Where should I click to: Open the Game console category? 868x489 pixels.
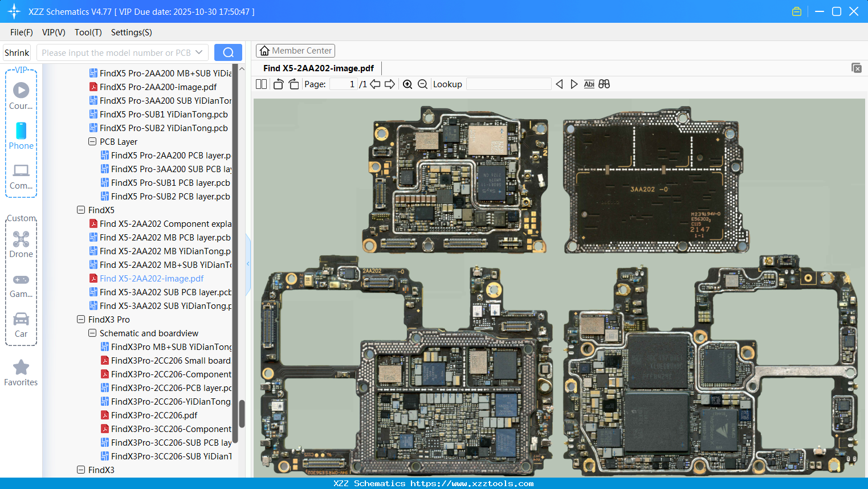[x=21, y=285]
